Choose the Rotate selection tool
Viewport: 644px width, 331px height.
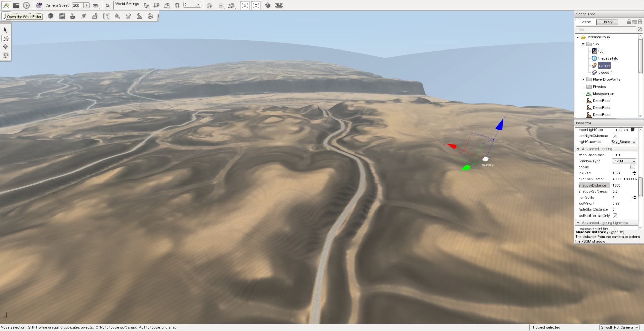(x=6, y=47)
